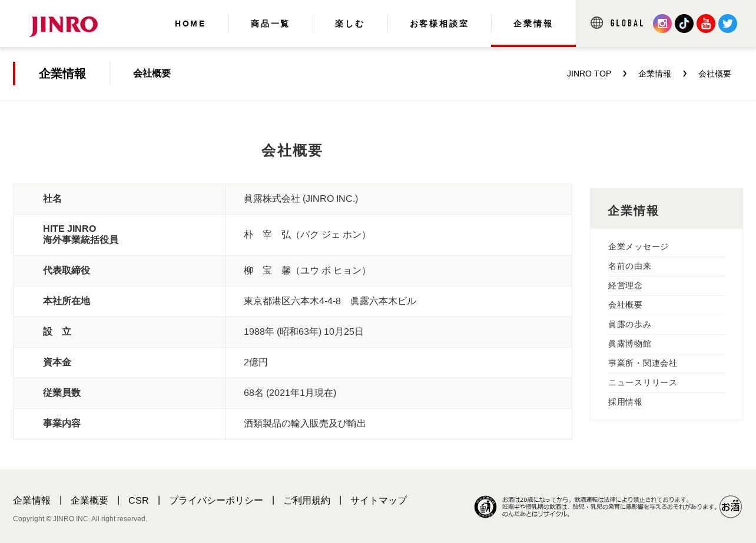
Task: Click the HITE JINRO 海外事業統括役員 label
Action: click(x=81, y=234)
